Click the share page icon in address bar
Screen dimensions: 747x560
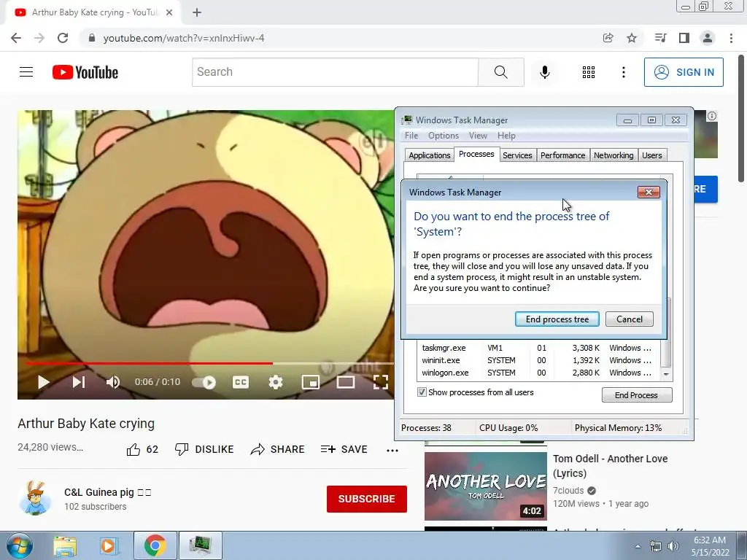[608, 38]
